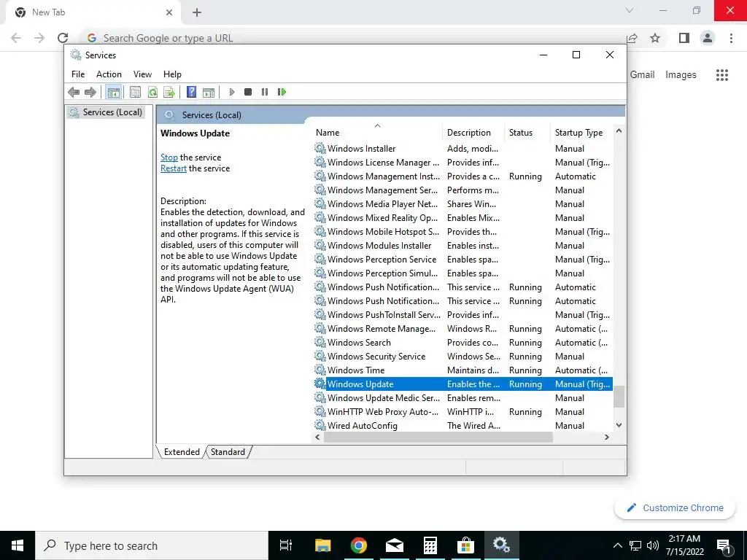
Task: Select Windows Modules Installer service
Action: [x=463, y=246]
